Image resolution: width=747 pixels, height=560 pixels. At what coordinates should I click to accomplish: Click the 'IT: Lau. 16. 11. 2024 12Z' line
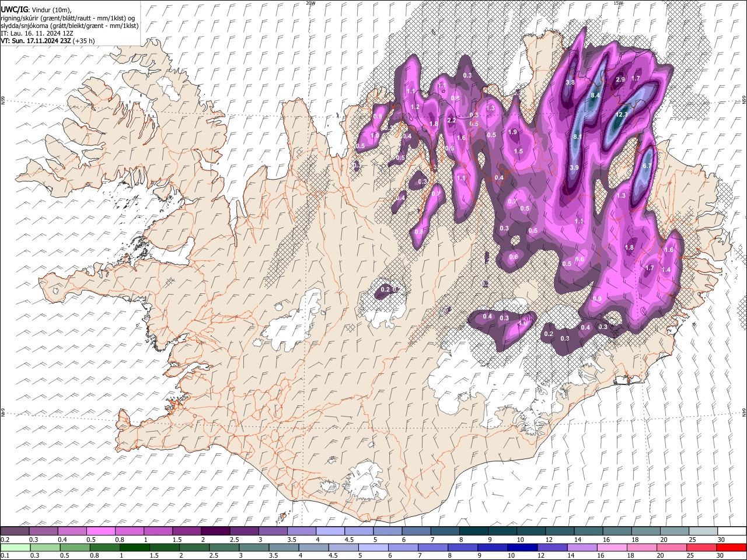coord(37,33)
